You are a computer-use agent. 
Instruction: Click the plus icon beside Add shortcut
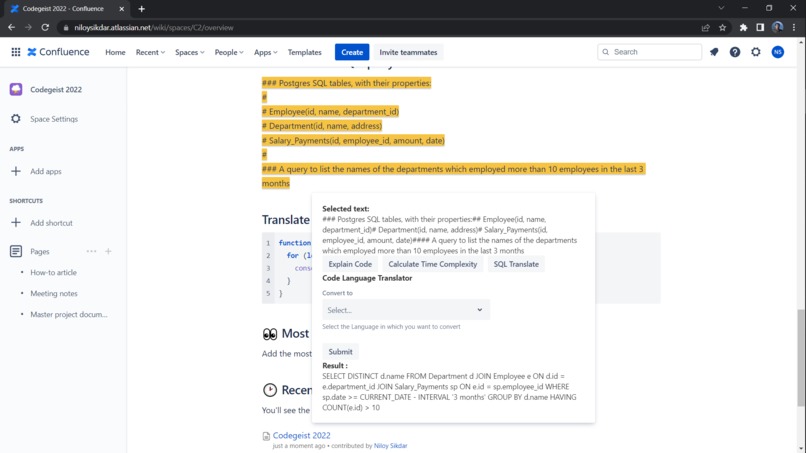click(16, 223)
